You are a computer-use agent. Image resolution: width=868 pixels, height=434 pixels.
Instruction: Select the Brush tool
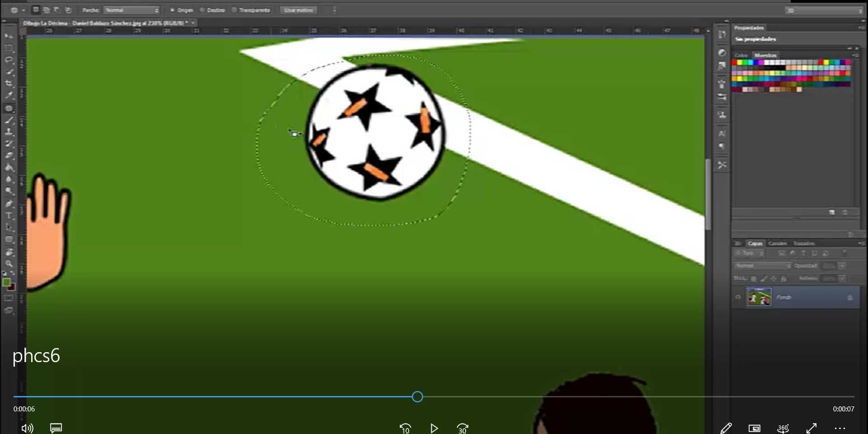click(x=9, y=120)
